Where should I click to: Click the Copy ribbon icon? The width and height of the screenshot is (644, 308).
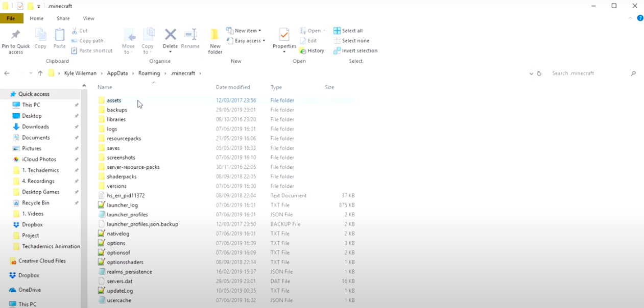pos(40,35)
